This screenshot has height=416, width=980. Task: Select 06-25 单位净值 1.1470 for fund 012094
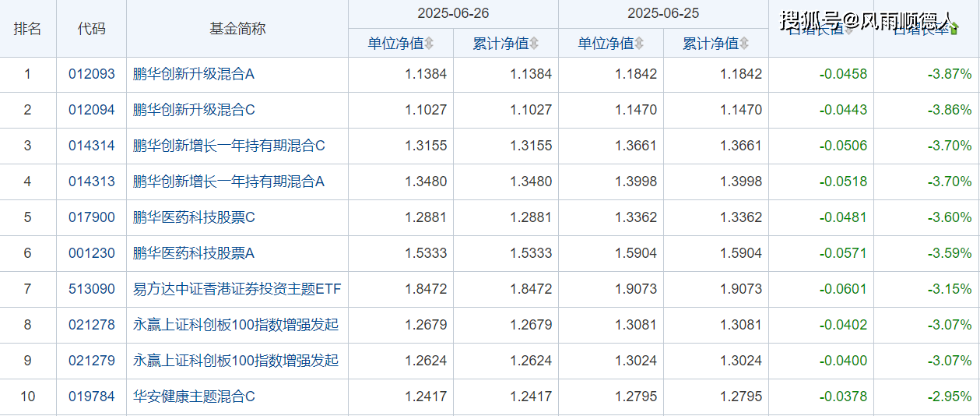pyautogui.click(x=636, y=110)
